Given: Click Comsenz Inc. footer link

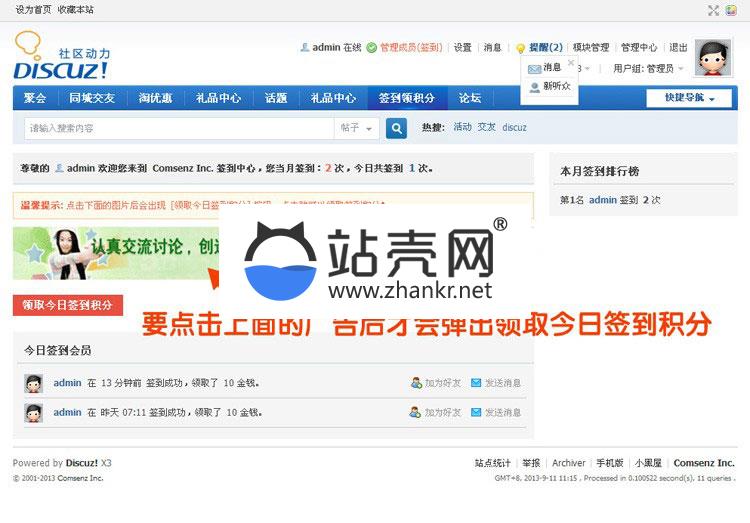Looking at the screenshot, I should (704, 463).
